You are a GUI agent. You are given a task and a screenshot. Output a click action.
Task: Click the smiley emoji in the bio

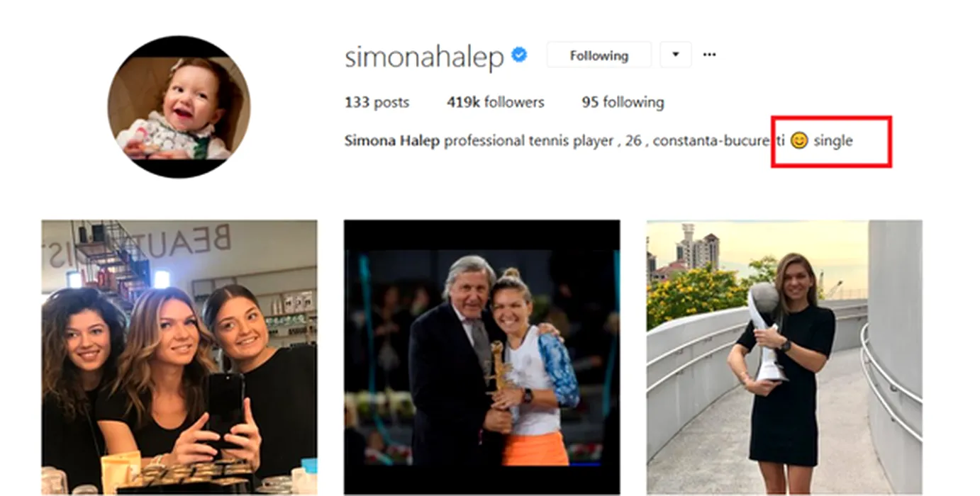click(798, 140)
